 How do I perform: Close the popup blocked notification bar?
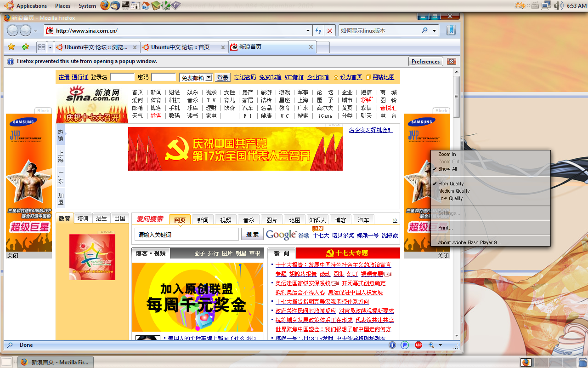(451, 62)
